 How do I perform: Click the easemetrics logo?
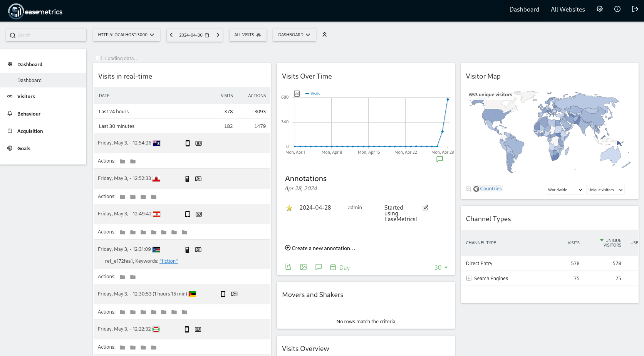tap(35, 11)
